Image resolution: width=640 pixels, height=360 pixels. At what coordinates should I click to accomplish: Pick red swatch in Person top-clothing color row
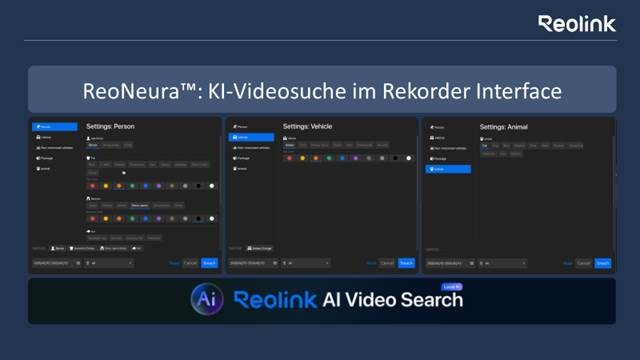pyautogui.click(x=93, y=186)
